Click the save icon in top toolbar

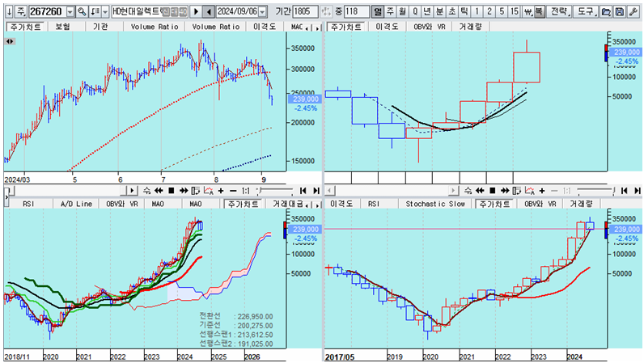[x=619, y=12]
